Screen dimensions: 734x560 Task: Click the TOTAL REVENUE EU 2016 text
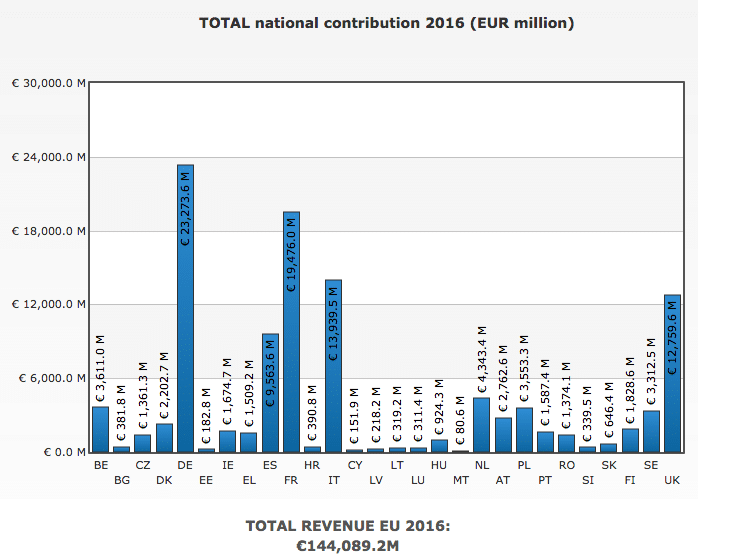350,526
